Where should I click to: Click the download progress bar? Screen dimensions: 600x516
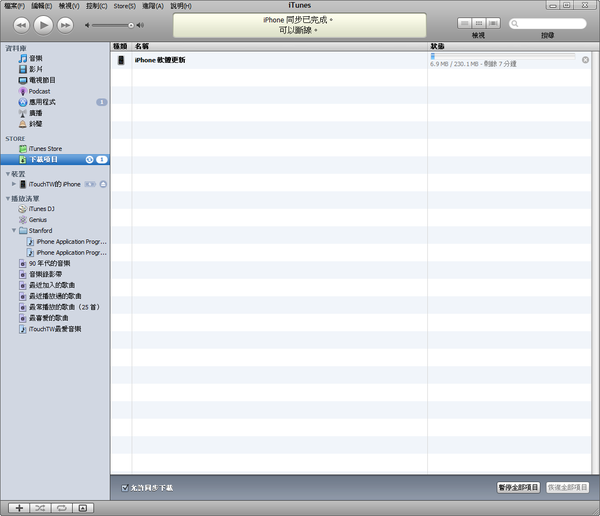[503, 56]
